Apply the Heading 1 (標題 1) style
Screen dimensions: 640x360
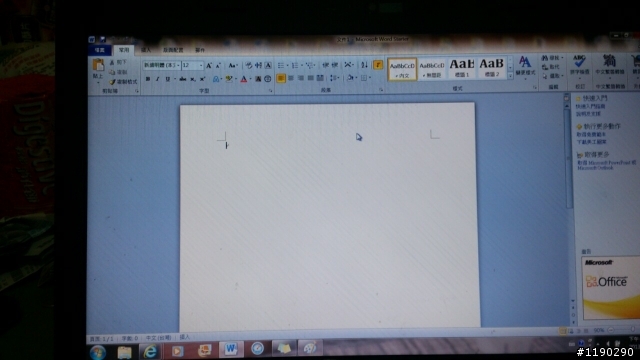(462, 68)
